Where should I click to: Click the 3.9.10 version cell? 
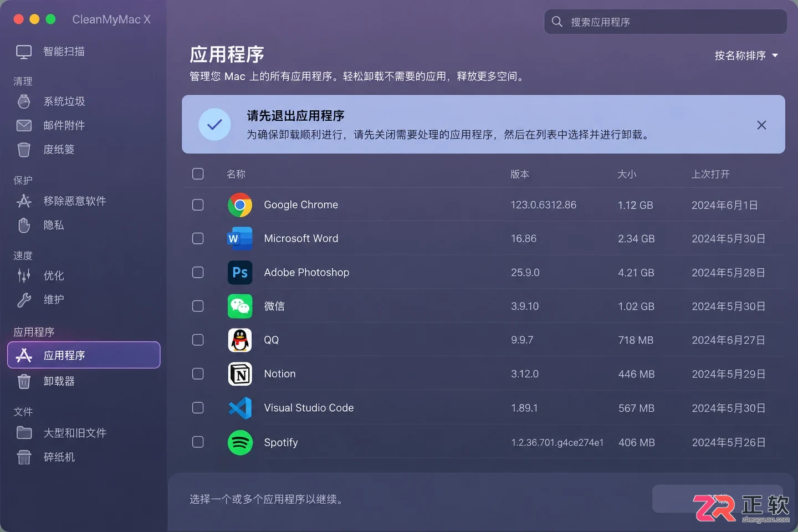click(x=525, y=306)
